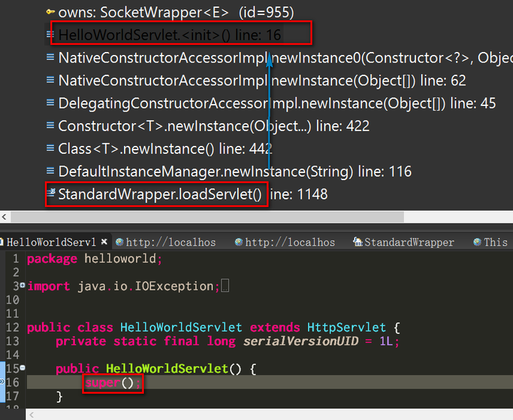Collapse the HelloWorldServlet() constructor at line 15

(22, 368)
